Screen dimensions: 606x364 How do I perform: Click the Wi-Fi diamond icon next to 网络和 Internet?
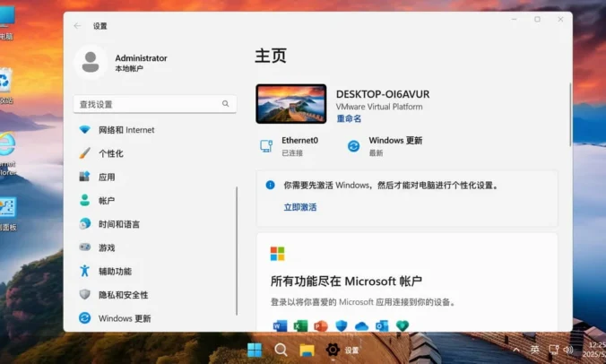point(84,129)
